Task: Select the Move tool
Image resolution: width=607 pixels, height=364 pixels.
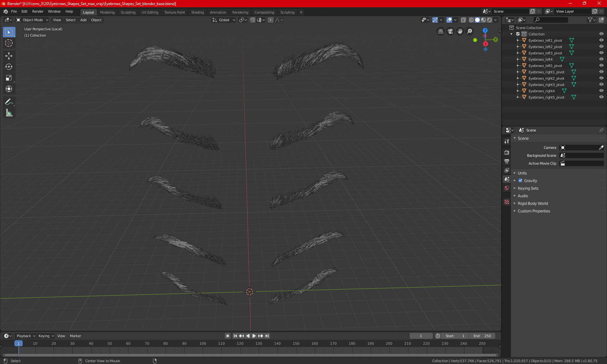Action: pos(9,56)
